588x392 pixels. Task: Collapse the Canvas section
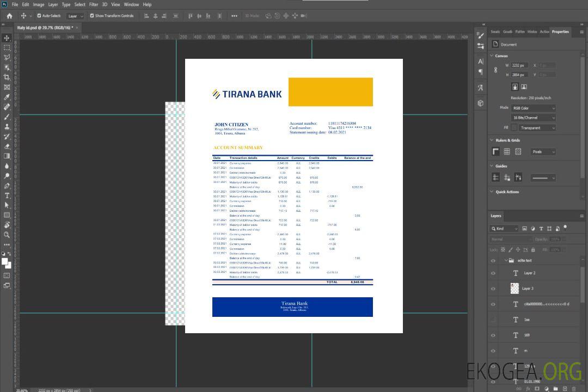(492, 56)
